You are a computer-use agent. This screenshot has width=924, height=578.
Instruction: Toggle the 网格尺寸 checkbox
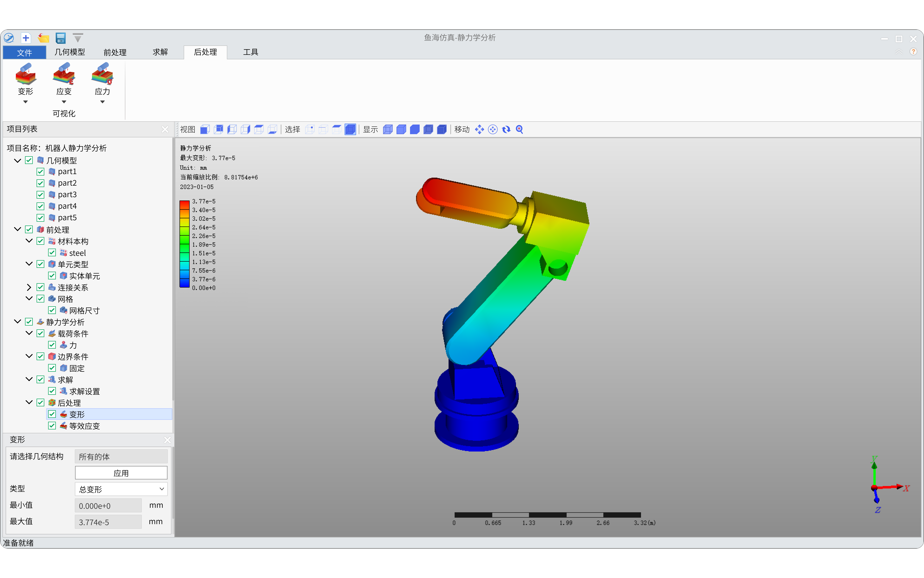click(52, 310)
